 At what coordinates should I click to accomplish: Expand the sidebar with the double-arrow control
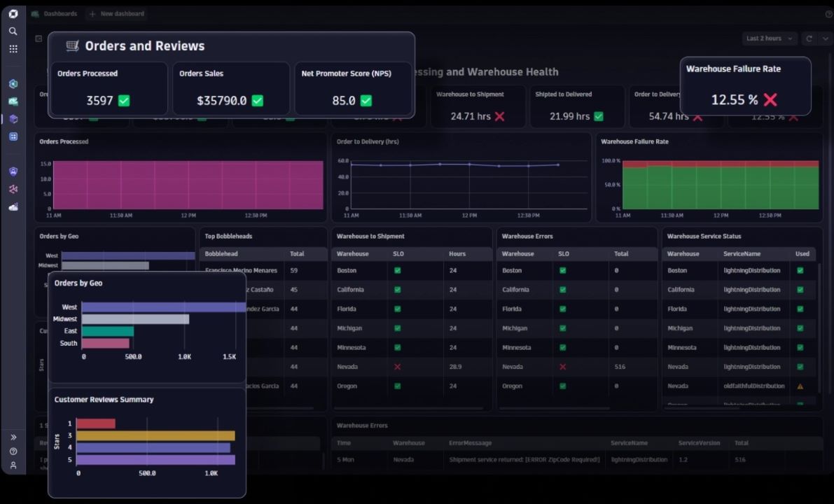tap(13, 437)
